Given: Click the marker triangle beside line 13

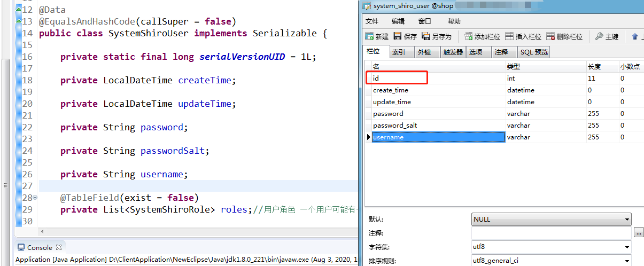Looking at the screenshot, I should tap(19, 21).
